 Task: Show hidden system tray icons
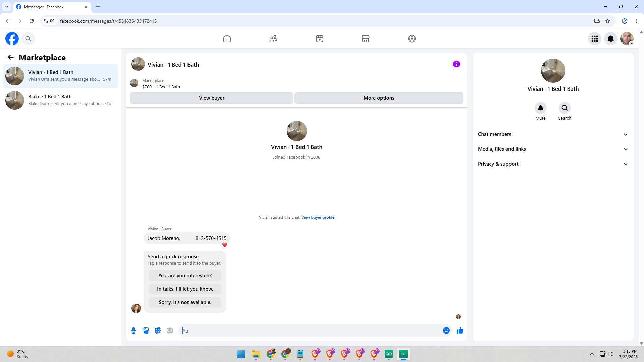pos(592,354)
